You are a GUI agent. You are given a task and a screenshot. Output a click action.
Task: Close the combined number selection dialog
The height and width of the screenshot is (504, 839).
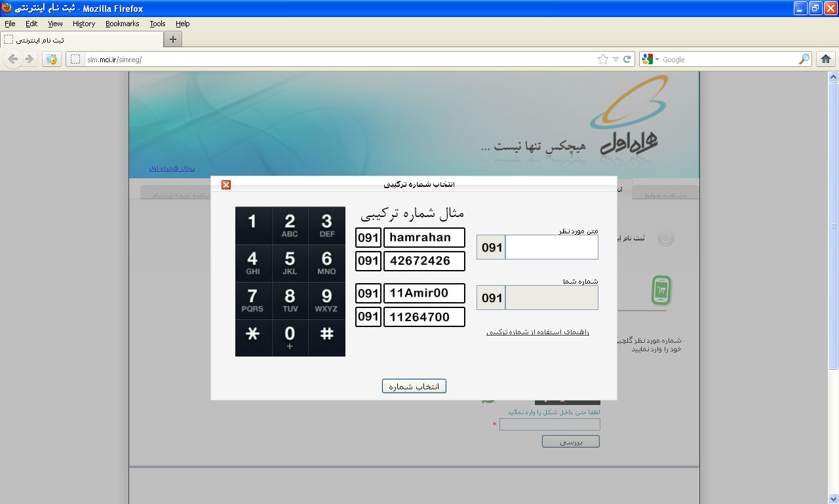click(x=226, y=185)
